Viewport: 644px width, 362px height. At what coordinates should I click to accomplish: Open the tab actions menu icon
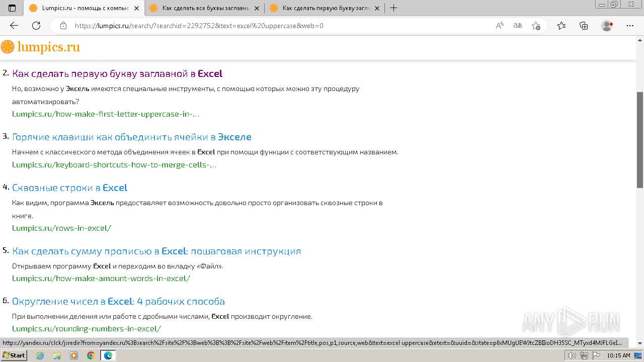[x=12, y=8]
